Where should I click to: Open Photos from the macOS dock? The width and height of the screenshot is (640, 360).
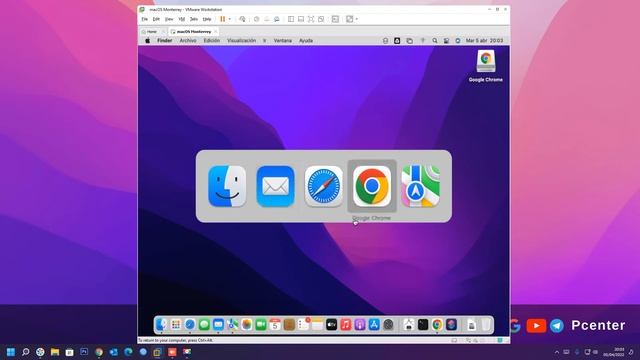[x=247, y=325]
